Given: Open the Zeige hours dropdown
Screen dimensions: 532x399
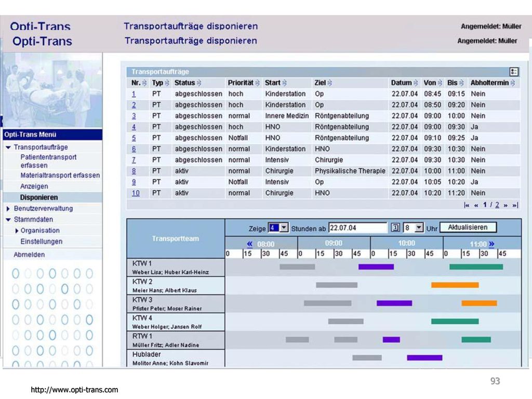Looking at the screenshot, I should (284, 228).
